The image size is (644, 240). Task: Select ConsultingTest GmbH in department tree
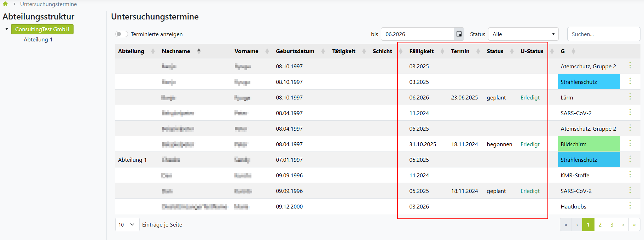point(42,29)
